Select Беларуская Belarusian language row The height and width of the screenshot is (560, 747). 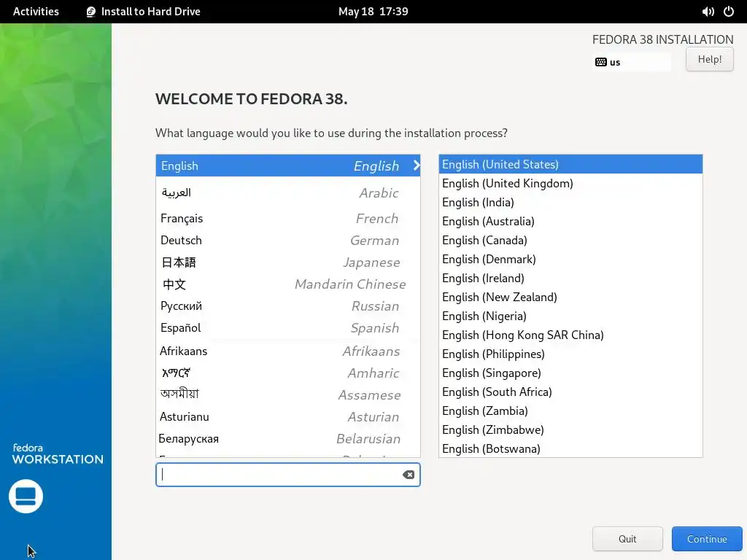pyautogui.click(x=288, y=439)
